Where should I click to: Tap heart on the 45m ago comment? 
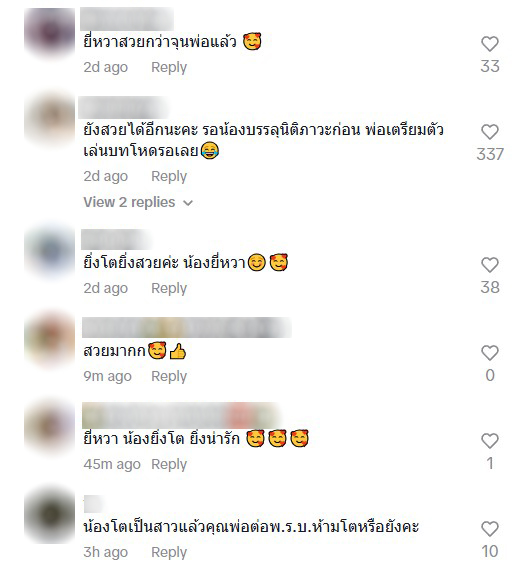490,441
